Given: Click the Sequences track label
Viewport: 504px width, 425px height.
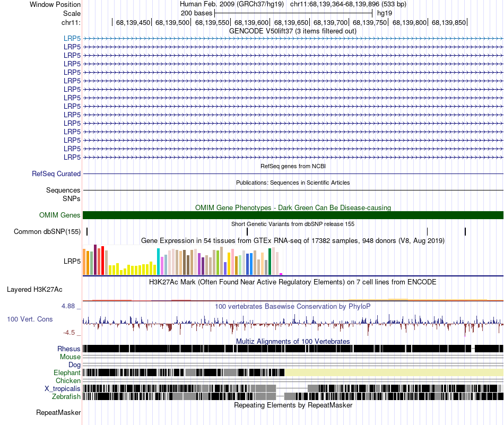Looking at the screenshot, I should point(63,190).
